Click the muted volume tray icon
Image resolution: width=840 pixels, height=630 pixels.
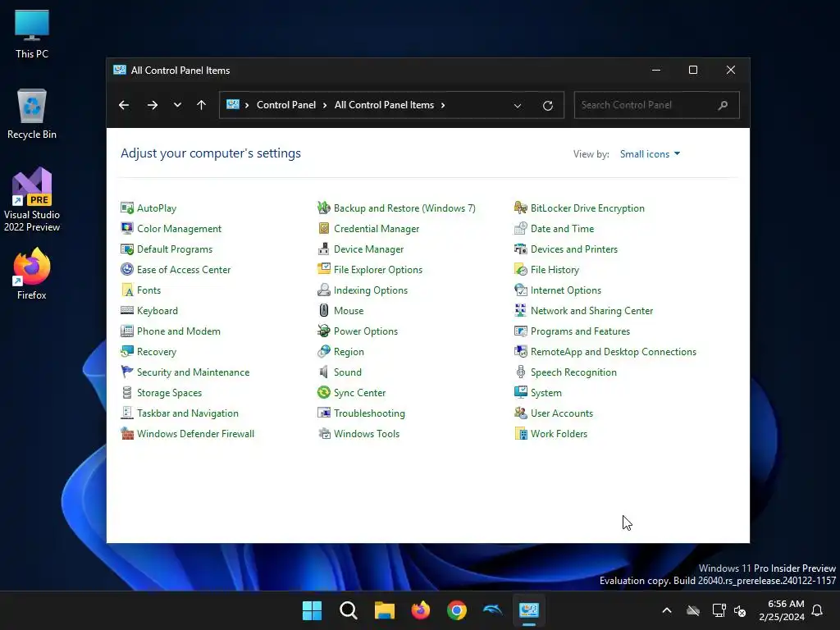tap(740, 610)
